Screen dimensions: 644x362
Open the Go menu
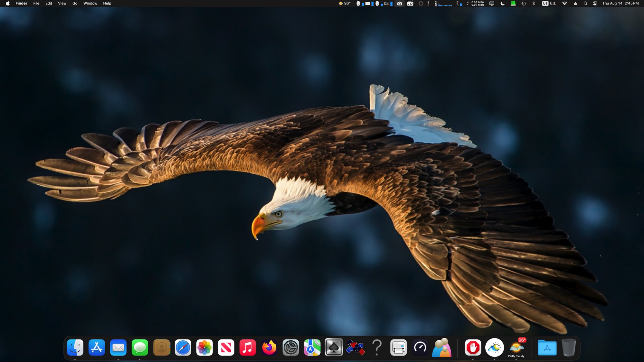(x=75, y=4)
